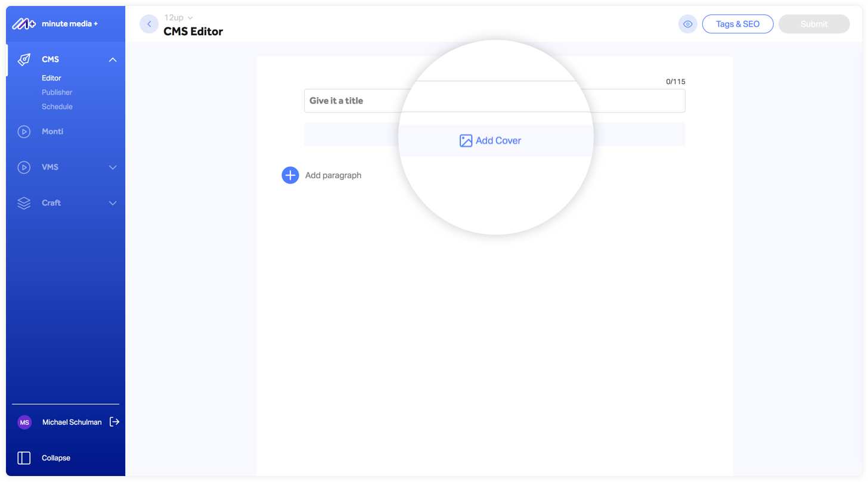Click the VMS play-circle icon
868x482 pixels.
point(24,167)
